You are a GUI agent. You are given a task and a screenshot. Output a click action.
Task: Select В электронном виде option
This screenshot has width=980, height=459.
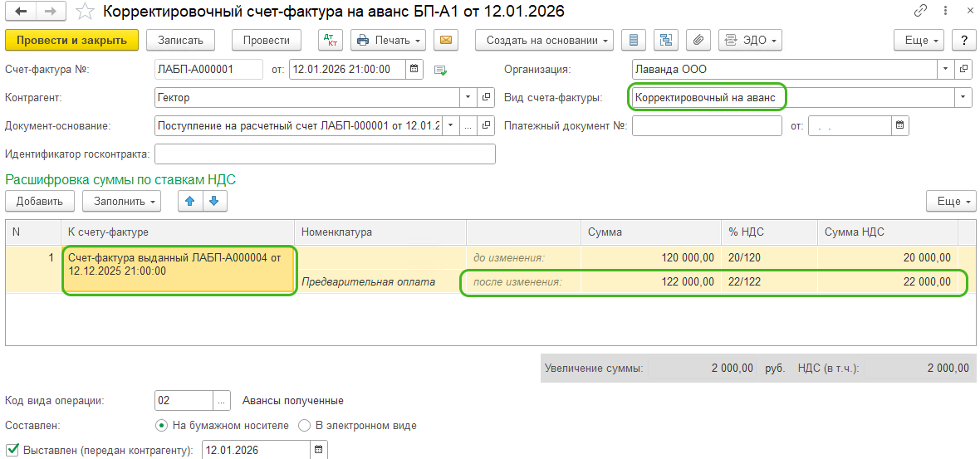point(304,426)
